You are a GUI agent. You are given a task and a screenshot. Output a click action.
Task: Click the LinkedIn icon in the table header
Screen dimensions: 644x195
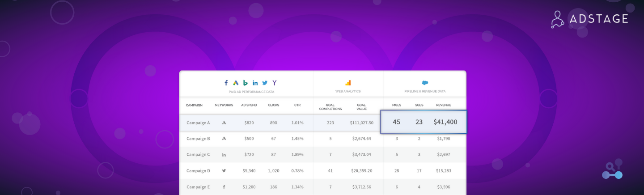pos(255,83)
